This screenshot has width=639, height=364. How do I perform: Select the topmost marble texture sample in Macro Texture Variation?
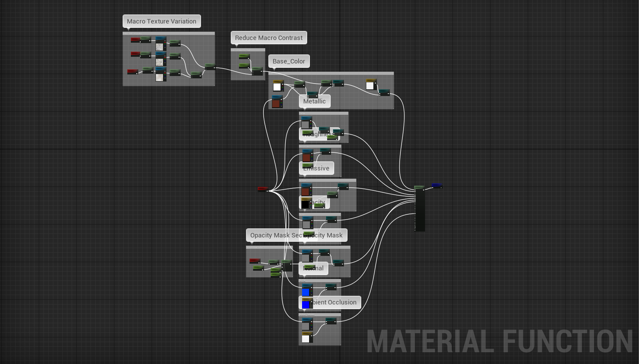pyautogui.click(x=161, y=44)
